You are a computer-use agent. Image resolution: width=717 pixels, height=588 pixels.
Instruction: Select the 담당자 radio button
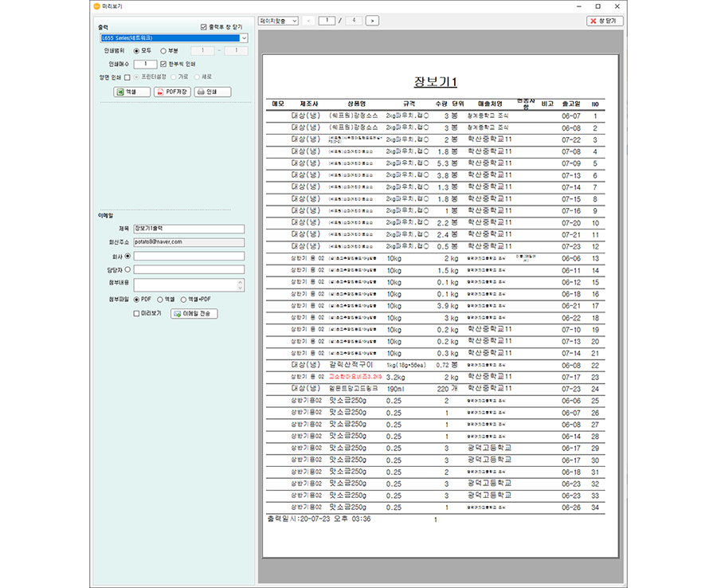[127, 269]
